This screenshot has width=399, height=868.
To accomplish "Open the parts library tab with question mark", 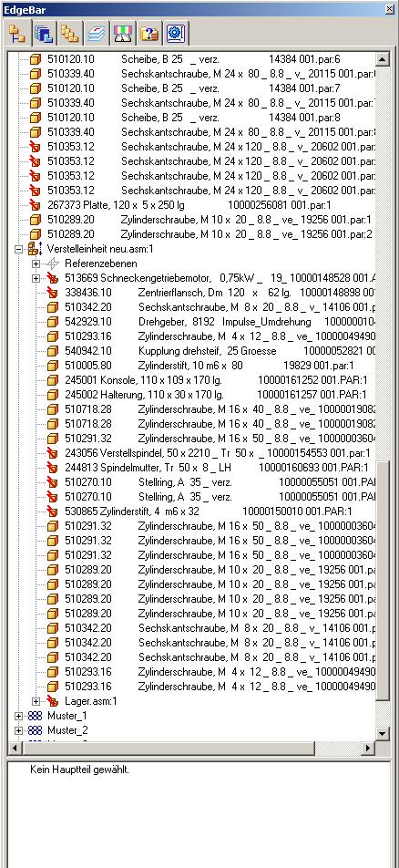I will click(149, 35).
